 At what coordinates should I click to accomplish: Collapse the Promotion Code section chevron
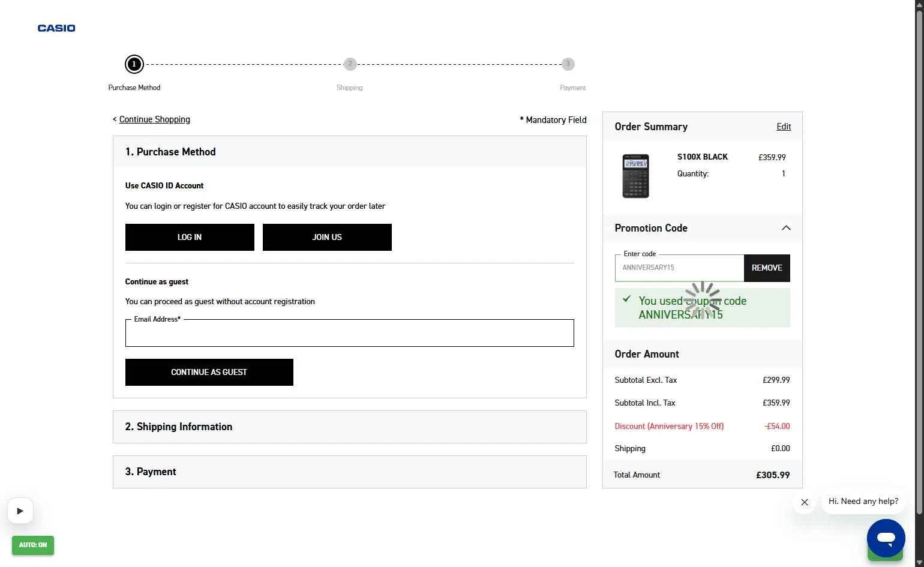click(786, 228)
